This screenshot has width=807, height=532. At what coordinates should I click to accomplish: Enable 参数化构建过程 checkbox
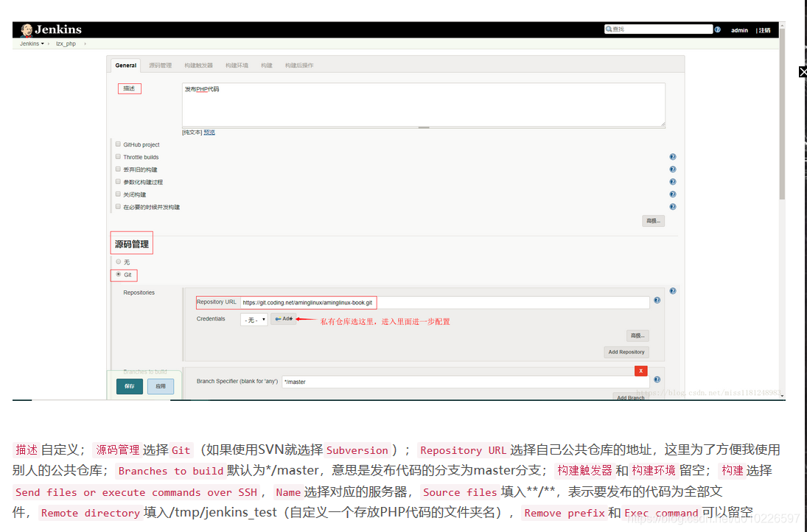[x=119, y=181]
